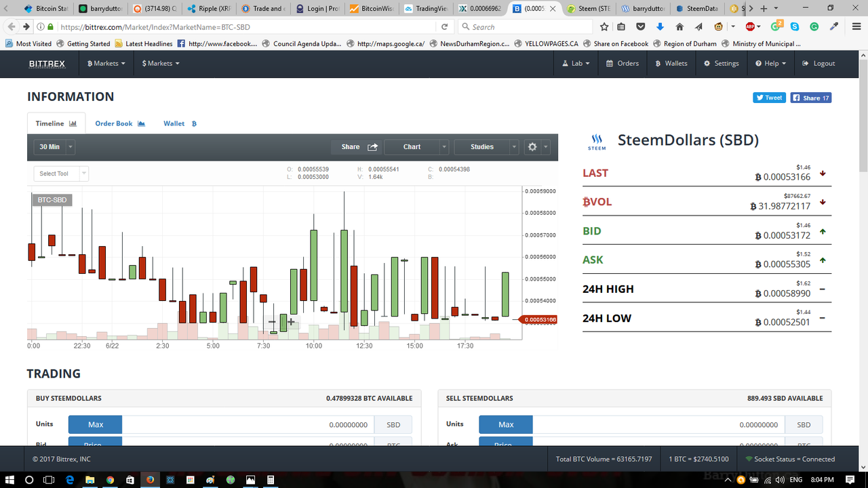The height and width of the screenshot is (488, 868).
Task: Click the ASK price value 0.00055305
Action: tap(783, 264)
